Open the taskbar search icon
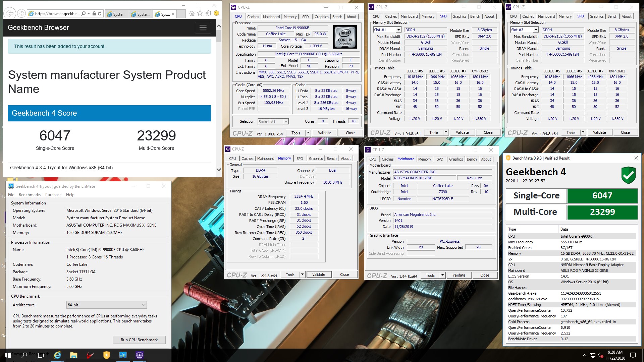 point(24,355)
